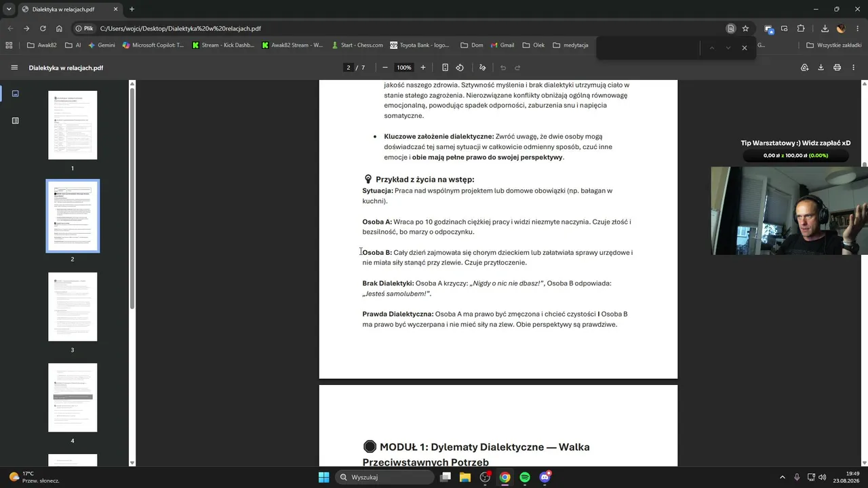The width and height of the screenshot is (868, 488).
Task: Open the Dom bookmarks folder
Action: tap(472, 45)
